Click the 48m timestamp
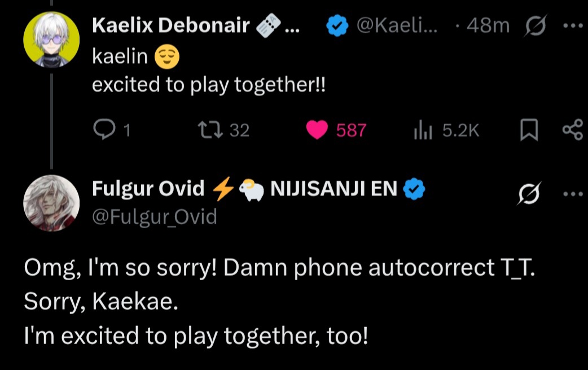 [x=488, y=25]
